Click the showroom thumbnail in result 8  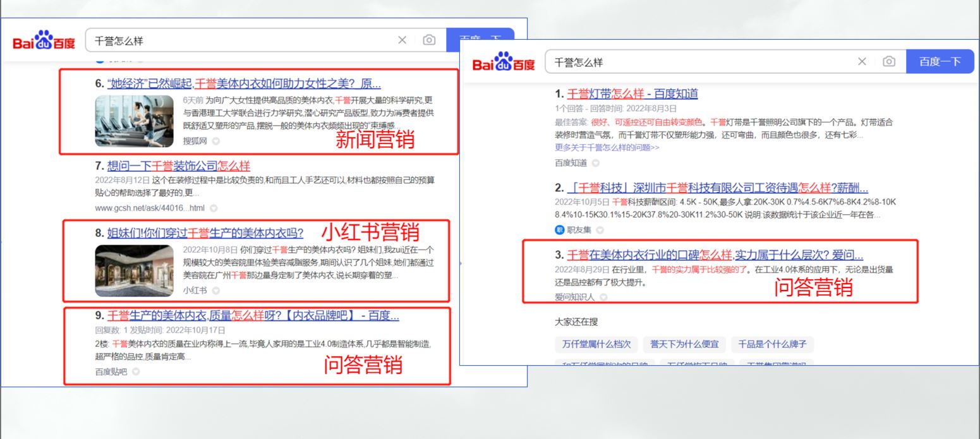[x=134, y=270]
